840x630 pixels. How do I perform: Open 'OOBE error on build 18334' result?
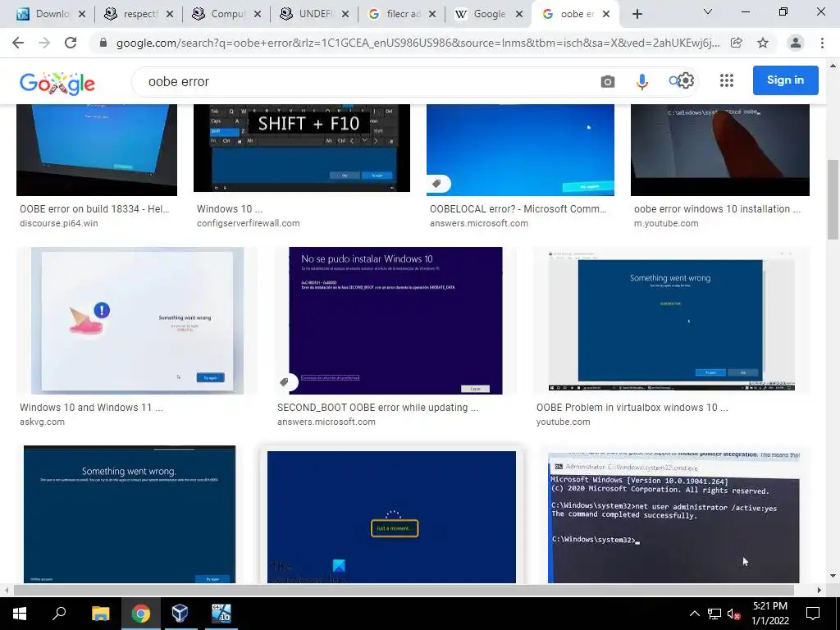point(94,209)
